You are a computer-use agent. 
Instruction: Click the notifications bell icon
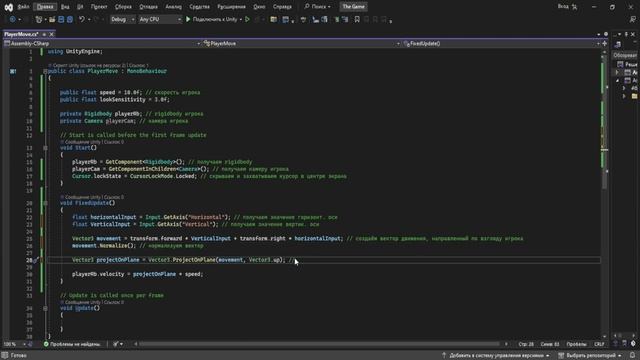[632, 356]
